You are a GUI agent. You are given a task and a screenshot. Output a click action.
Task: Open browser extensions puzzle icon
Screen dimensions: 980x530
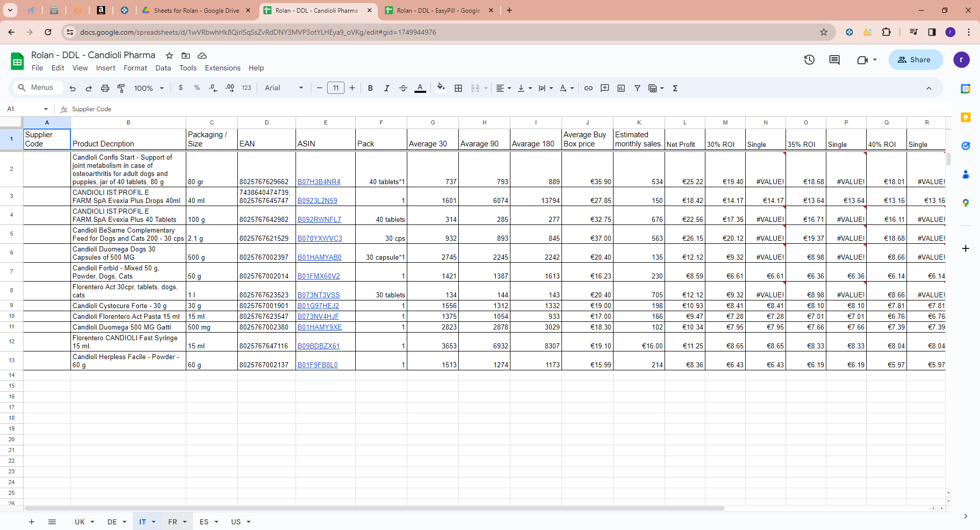point(887,32)
